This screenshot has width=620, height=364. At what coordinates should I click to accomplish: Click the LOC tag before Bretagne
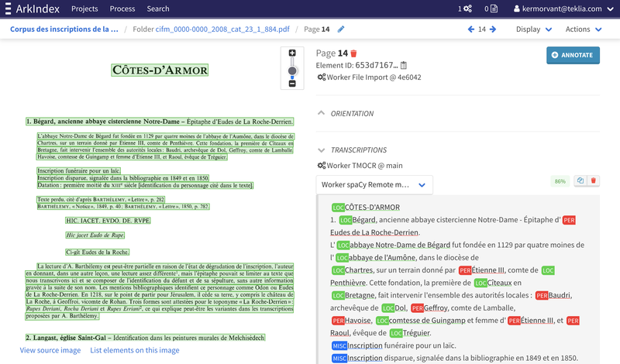(338, 296)
